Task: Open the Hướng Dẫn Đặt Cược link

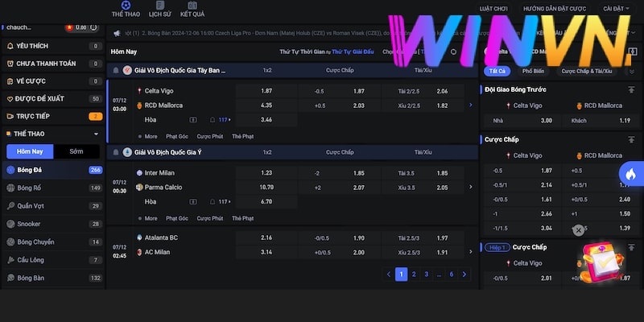Action: [x=555, y=9]
